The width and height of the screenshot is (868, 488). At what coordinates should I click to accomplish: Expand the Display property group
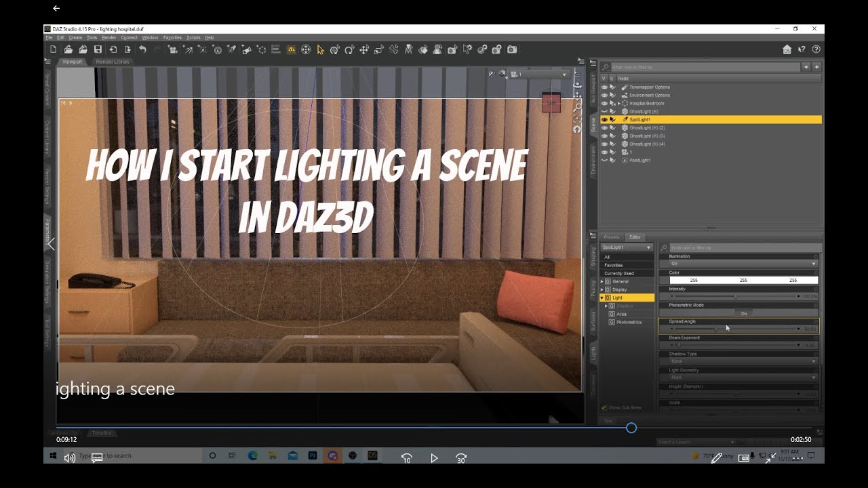tap(602, 289)
